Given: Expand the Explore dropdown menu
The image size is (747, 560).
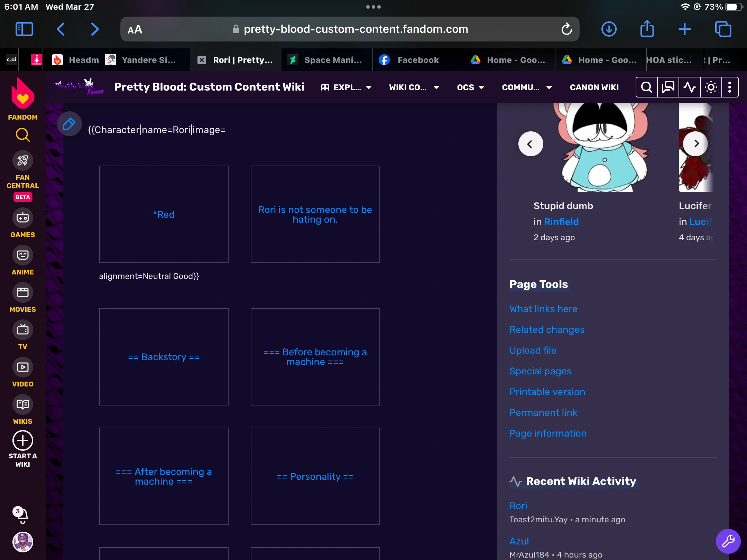Looking at the screenshot, I should click(x=347, y=87).
